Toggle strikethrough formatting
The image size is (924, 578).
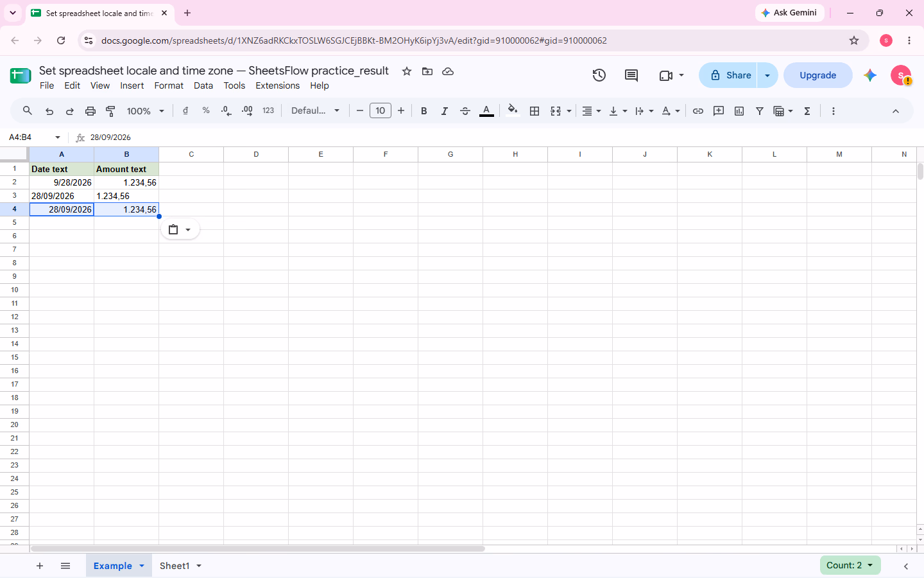coord(465,111)
